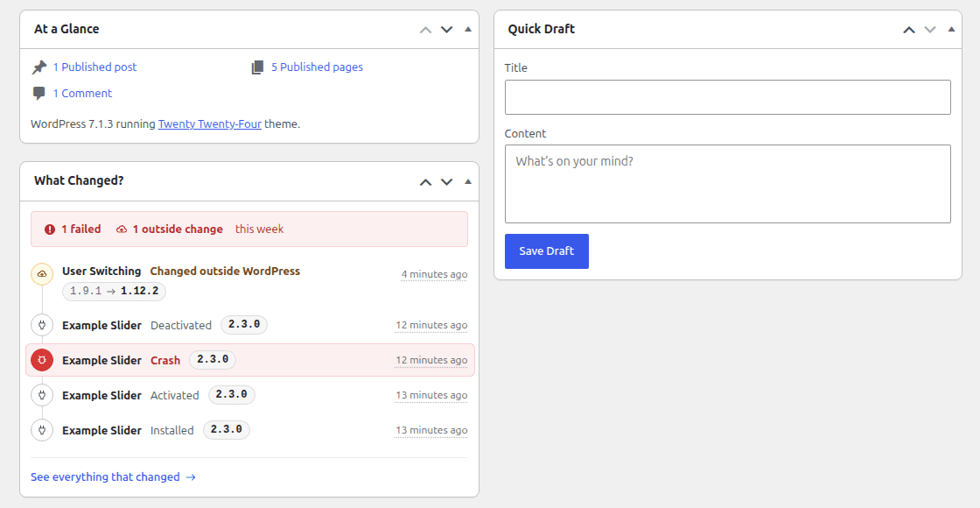Click the pages icon beside 5 Published pages
The height and width of the screenshot is (508, 980).
pos(257,67)
